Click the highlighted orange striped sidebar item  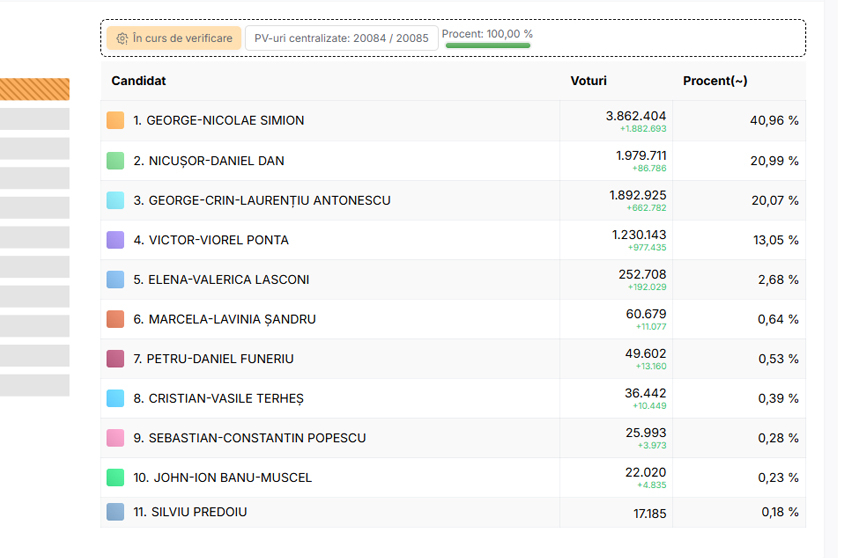[35, 90]
